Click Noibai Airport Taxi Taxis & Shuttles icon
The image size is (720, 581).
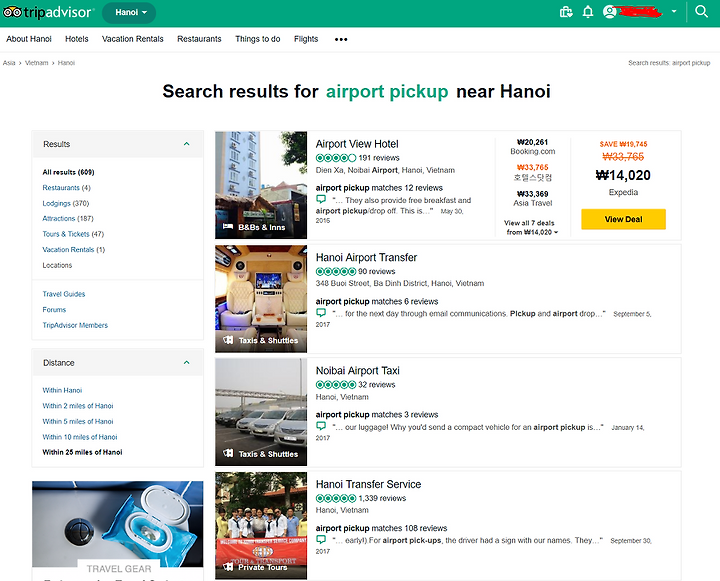point(228,453)
